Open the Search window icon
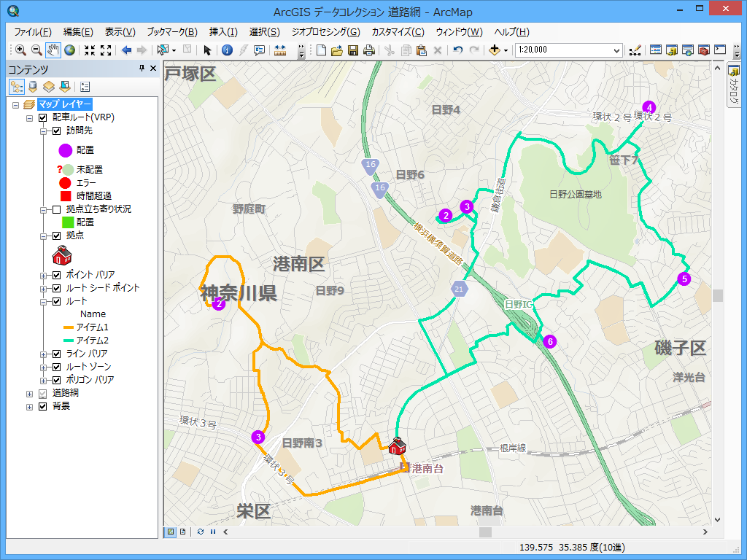 tap(687, 50)
